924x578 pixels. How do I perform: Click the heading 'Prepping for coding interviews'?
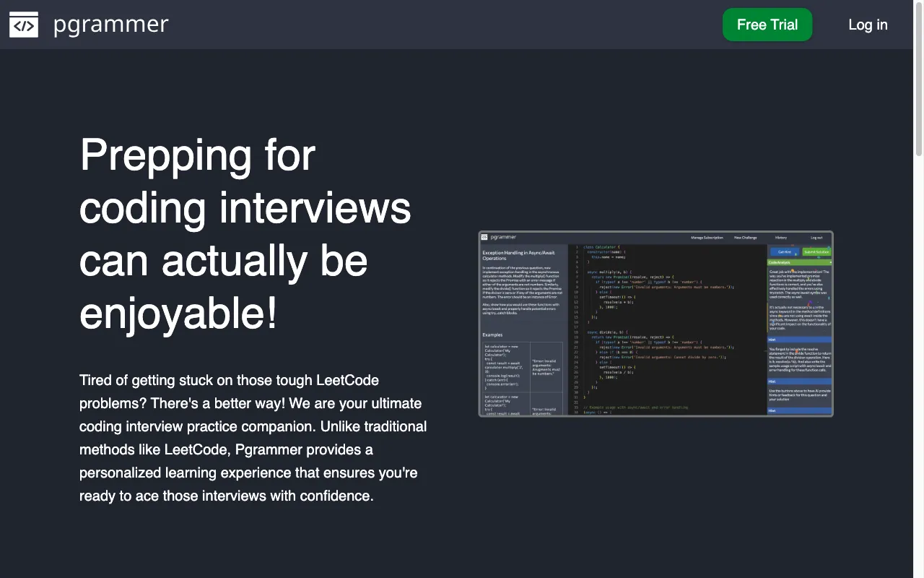245,233
